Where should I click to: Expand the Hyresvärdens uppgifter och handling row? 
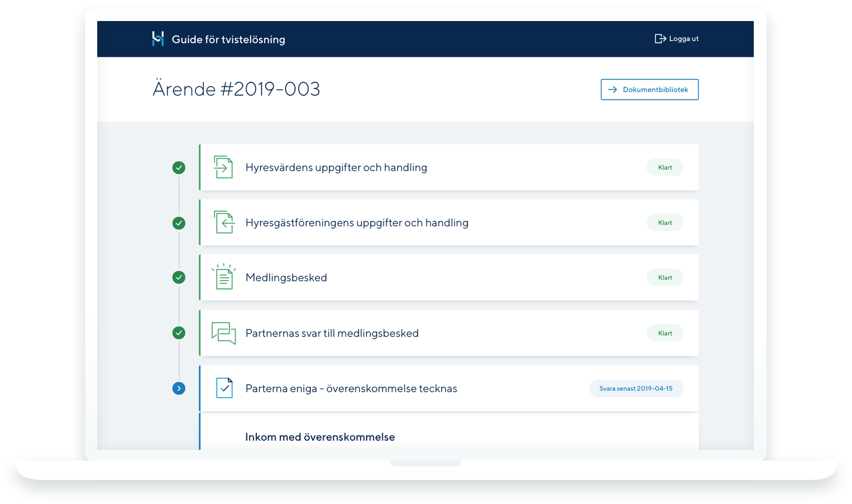tap(336, 167)
